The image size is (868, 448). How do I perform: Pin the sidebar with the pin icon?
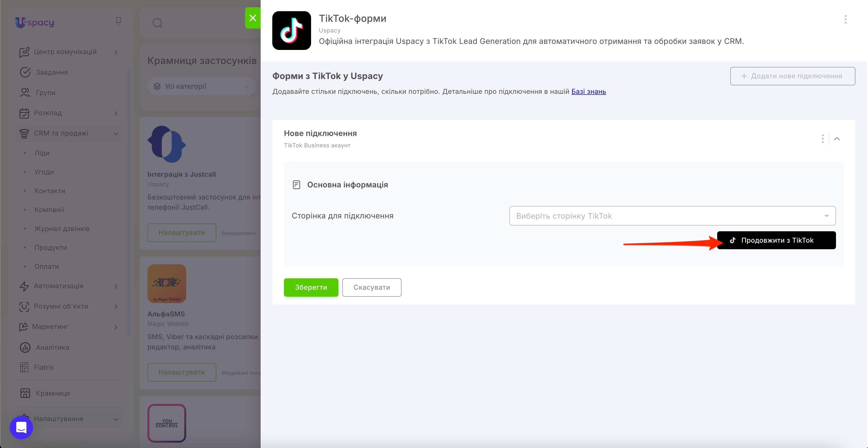coord(118,21)
